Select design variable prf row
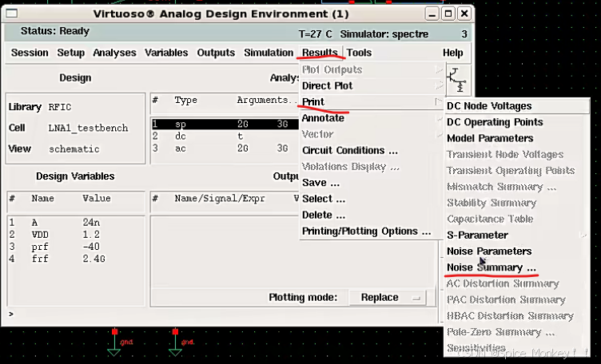The height and width of the screenshot is (364, 601). click(76, 247)
